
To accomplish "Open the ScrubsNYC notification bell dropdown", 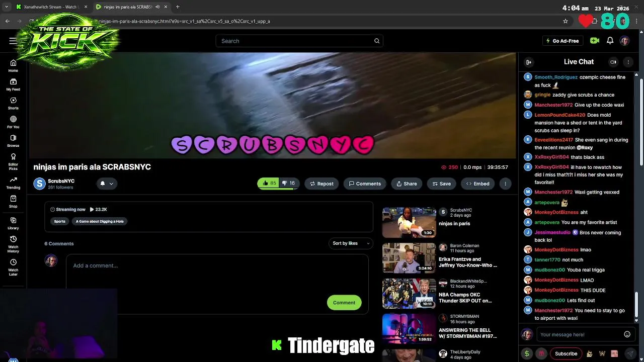I will click(x=107, y=184).
